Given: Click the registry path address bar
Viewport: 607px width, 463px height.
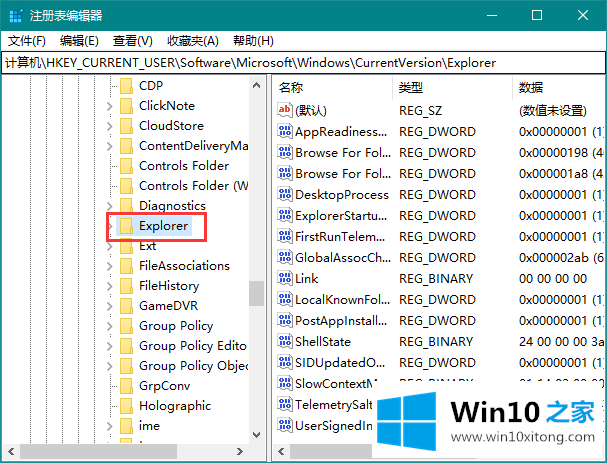Looking at the screenshot, I should coord(304,63).
